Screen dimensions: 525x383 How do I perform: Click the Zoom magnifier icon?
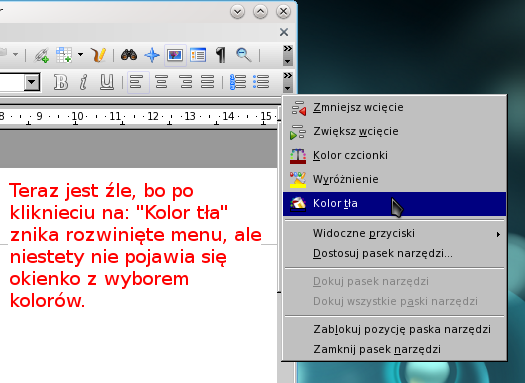243,55
